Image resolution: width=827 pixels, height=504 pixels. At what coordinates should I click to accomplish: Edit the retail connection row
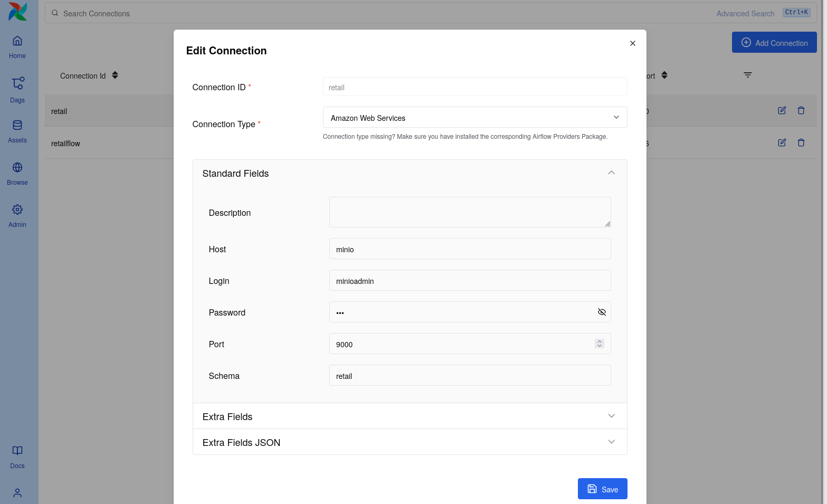click(x=782, y=110)
